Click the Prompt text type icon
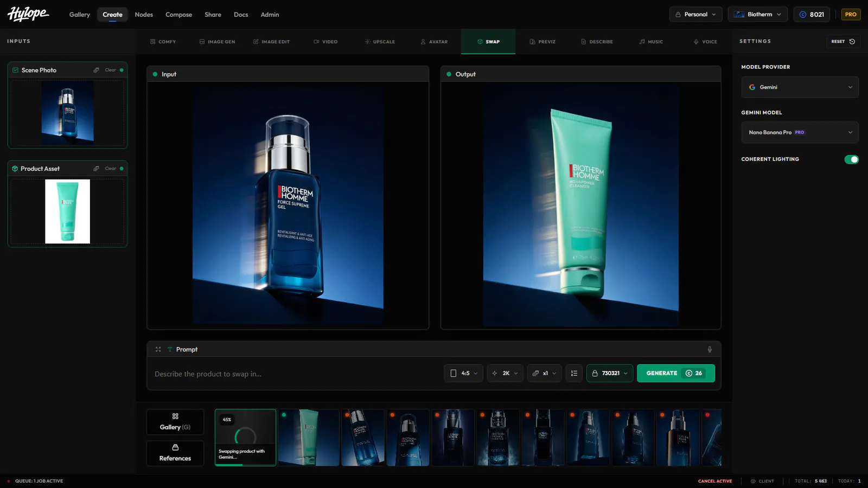The image size is (868, 488). tap(170, 349)
